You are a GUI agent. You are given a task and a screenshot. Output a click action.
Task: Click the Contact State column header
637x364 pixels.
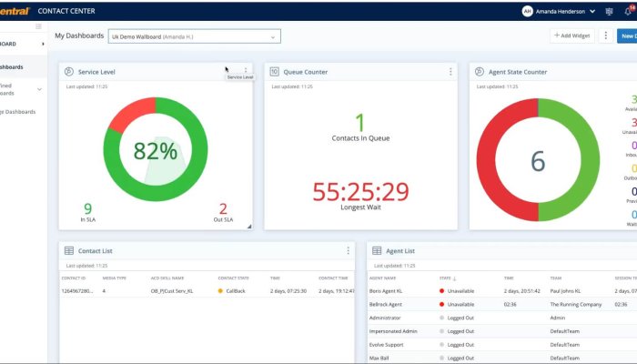233,278
